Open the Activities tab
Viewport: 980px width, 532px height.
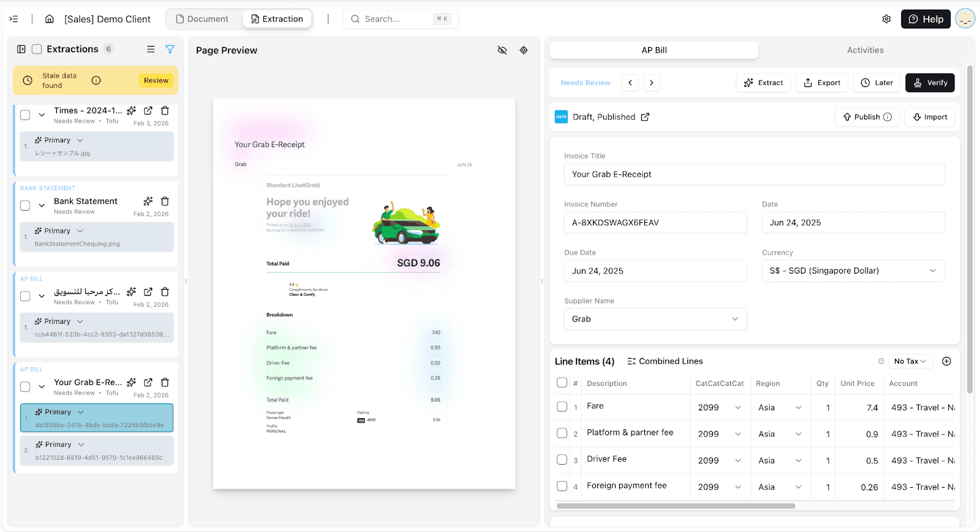tap(865, 50)
